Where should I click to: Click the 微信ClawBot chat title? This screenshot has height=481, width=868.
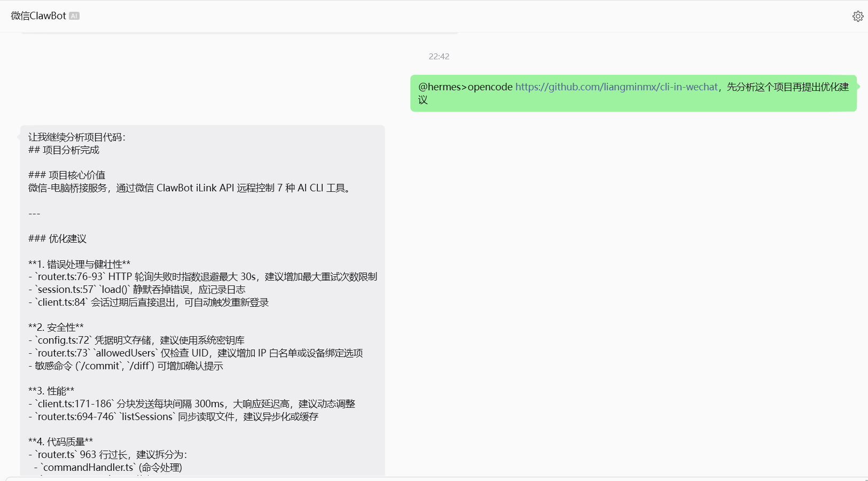pos(38,16)
